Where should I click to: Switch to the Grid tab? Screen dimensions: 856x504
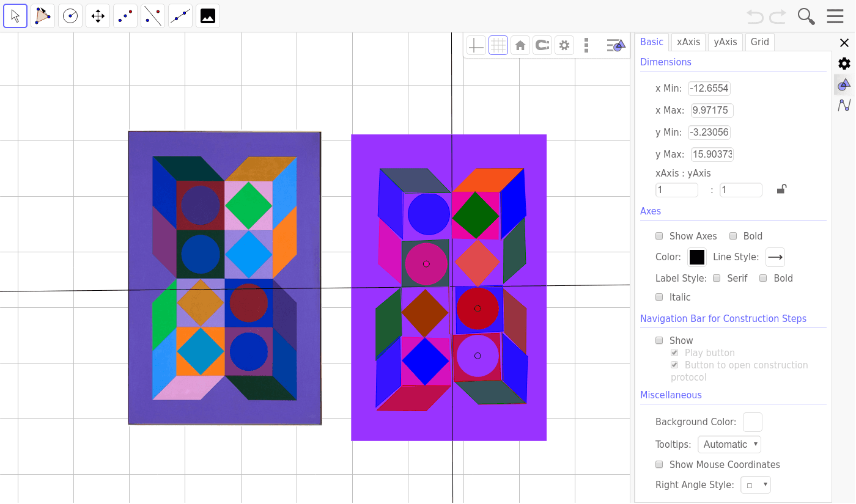point(760,42)
